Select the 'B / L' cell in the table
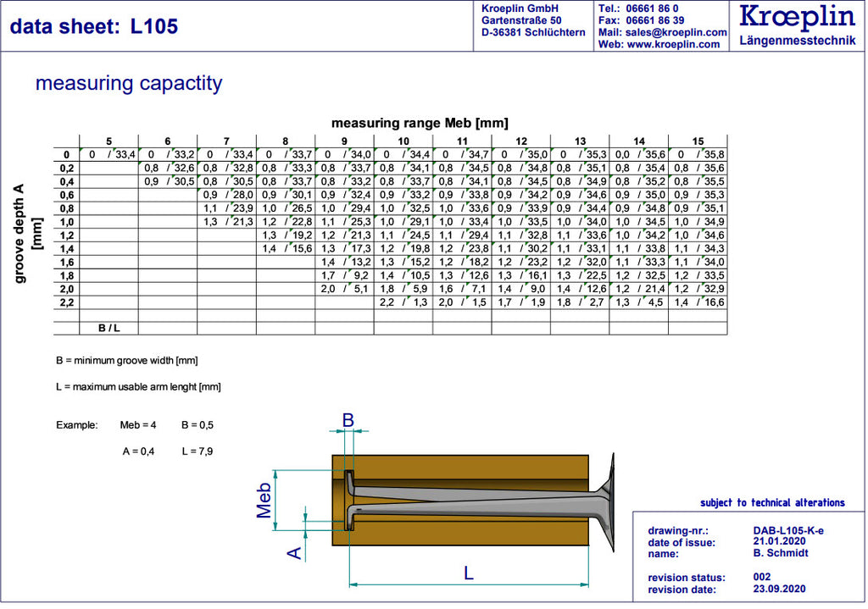 [108, 328]
